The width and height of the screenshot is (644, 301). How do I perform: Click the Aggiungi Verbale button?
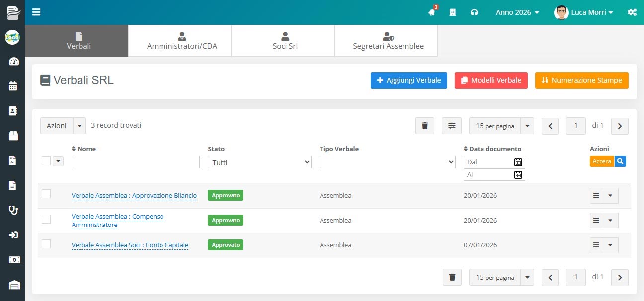coord(408,80)
